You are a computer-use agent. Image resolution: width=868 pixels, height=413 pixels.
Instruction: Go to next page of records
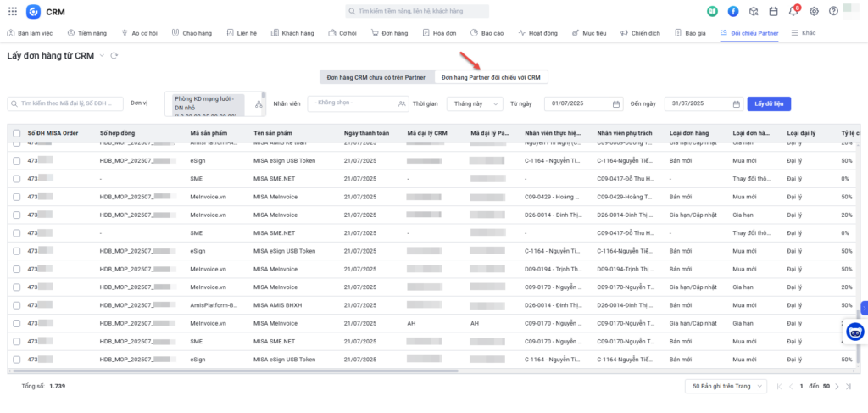tap(837, 386)
